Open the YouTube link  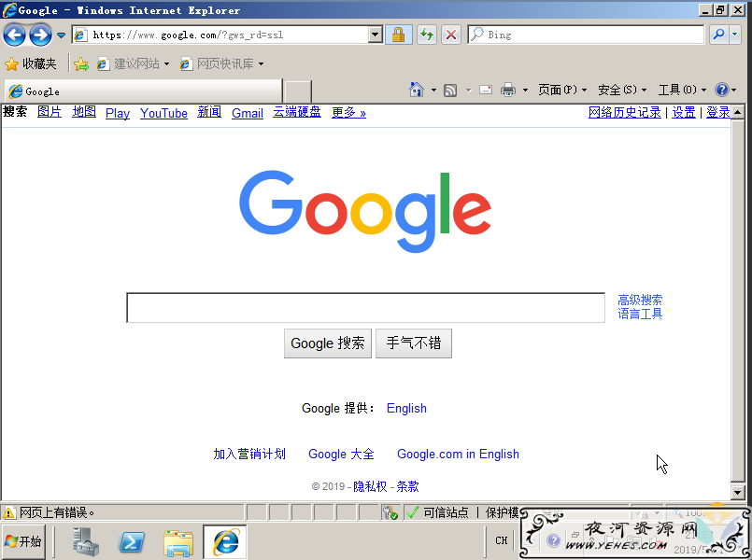(163, 113)
